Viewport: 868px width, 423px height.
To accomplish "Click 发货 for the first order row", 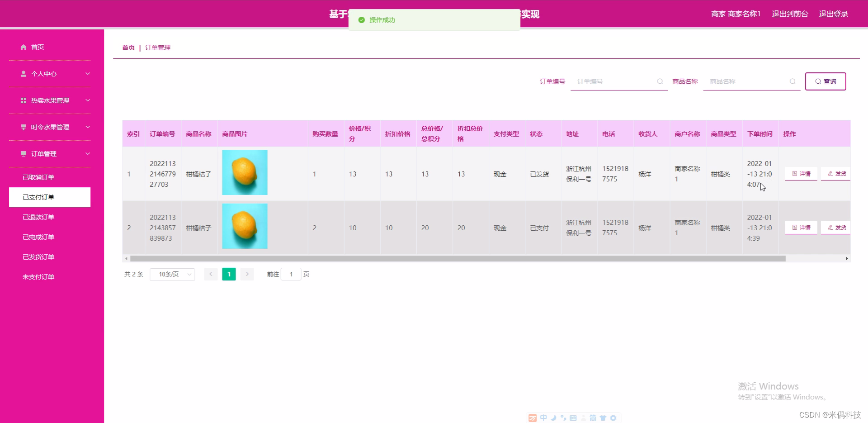I will click(835, 173).
